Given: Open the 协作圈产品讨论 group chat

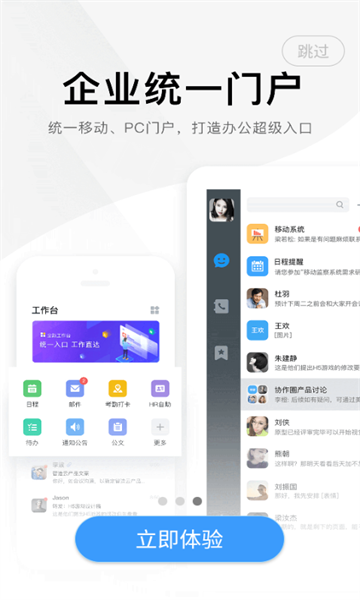Looking at the screenshot, I should tap(301, 394).
